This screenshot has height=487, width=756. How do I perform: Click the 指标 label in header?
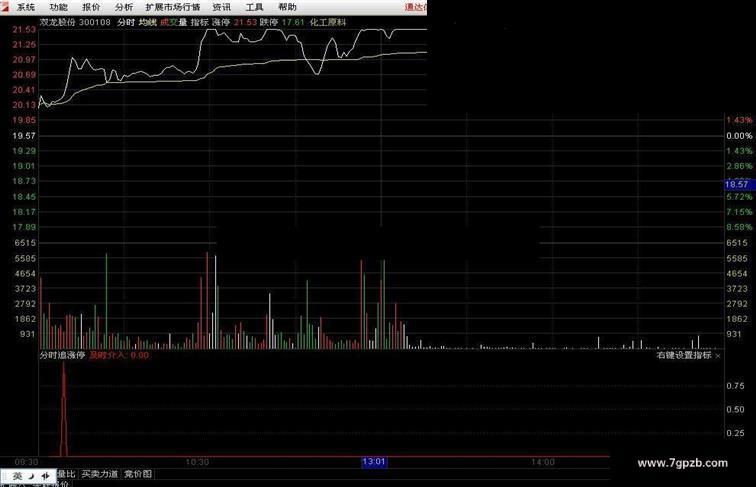click(x=200, y=22)
